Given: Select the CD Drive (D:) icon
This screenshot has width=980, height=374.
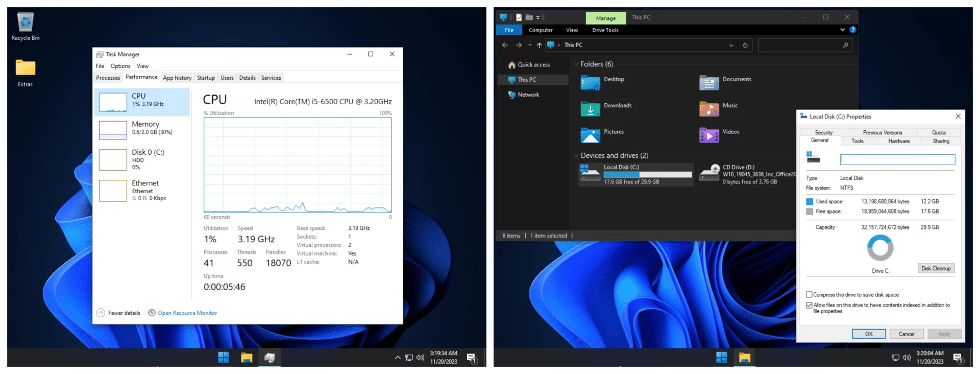Looking at the screenshot, I should pos(709,174).
